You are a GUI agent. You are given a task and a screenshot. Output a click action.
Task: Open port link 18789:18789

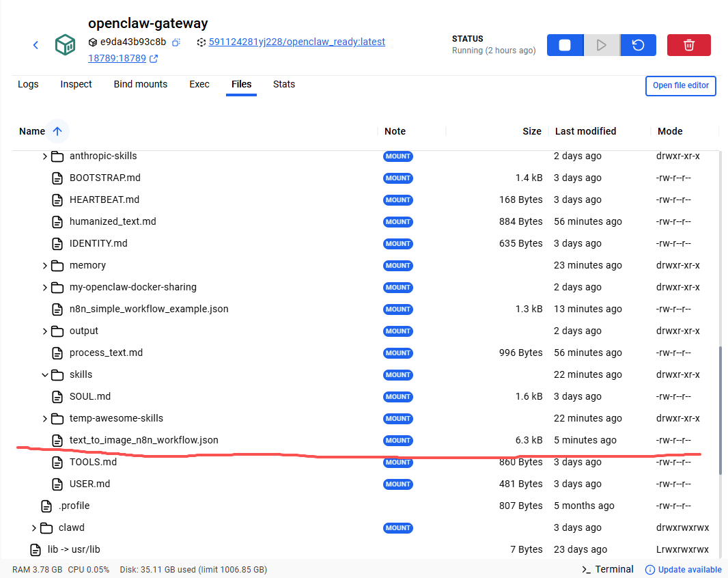[x=117, y=58]
